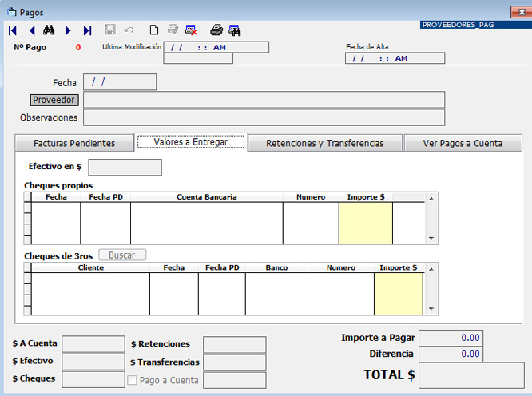
Task: Click the Fecha date input field
Action: (x=120, y=82)
